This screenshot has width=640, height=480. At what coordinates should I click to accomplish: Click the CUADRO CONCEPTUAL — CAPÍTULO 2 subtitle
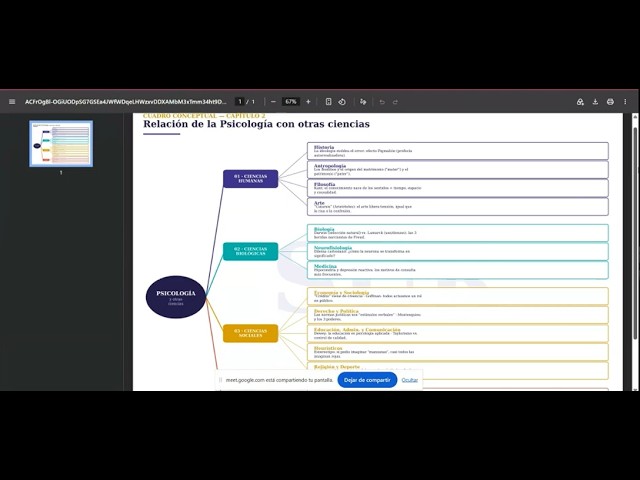click(x=204, y=116)
